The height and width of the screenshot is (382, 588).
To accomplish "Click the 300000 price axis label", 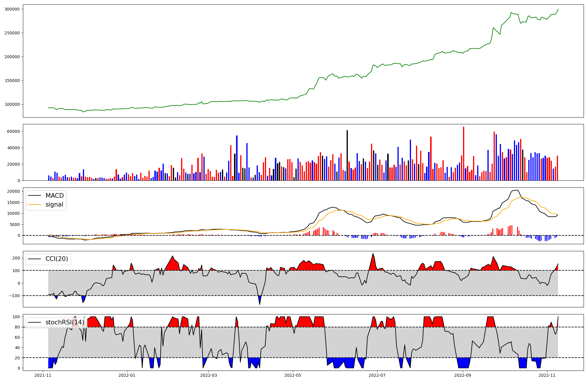I will click(12, 9).
